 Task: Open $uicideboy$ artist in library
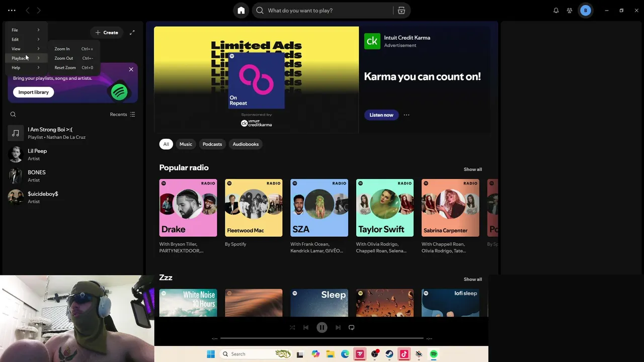pyautogui.click(x=73, y=197)
